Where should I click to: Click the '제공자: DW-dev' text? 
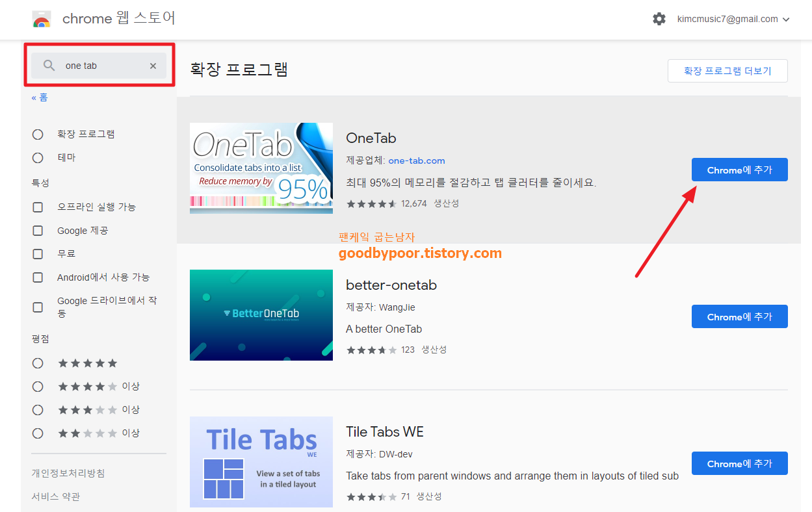pos(379,454)
